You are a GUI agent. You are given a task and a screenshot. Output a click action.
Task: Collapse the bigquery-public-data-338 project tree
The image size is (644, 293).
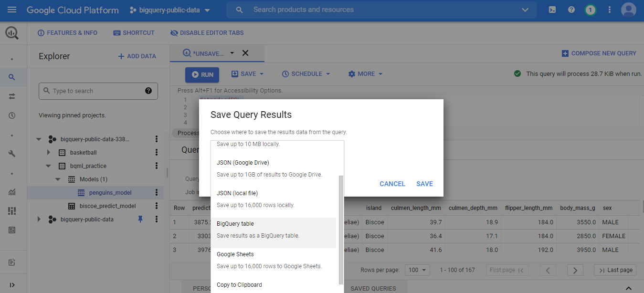pyautogui.click(x=39, y=139)
